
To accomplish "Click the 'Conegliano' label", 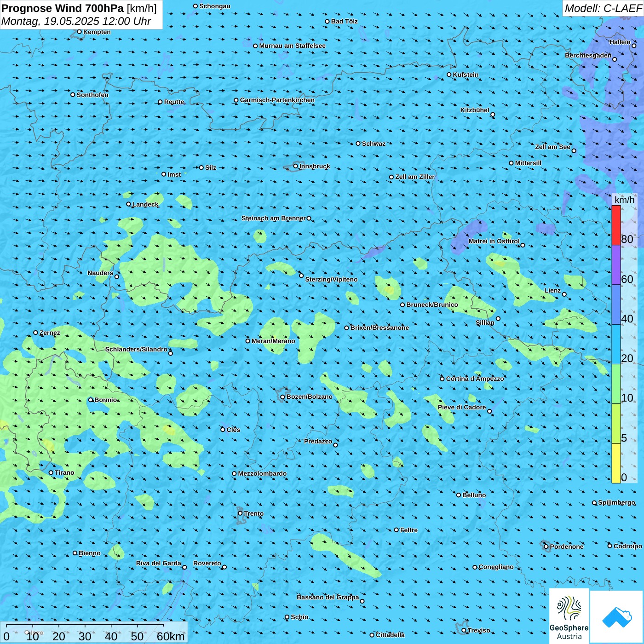I will point(496,567).
